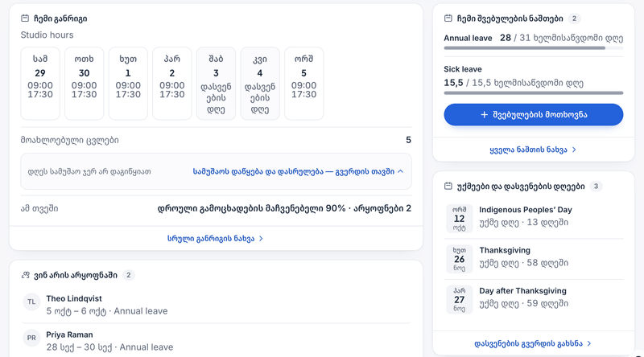The height and width of the screenshot is (357, 644).
Task: Click the people icon beside ვინ არის არყოფნაში
Action: tap(26, 275)
